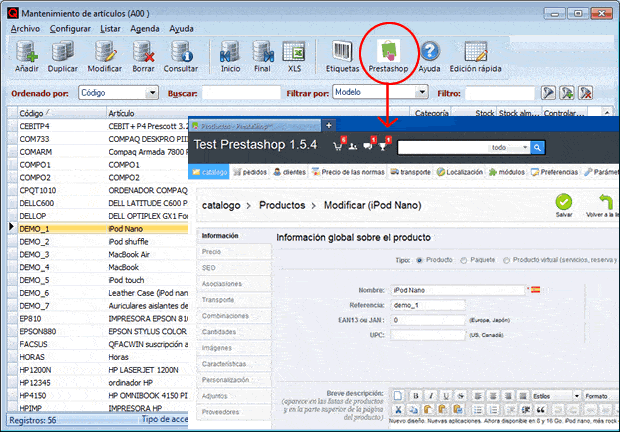Open the Imágenes product side tab
The width and height of the screenshot is (620, 432).
click(234, 348)
